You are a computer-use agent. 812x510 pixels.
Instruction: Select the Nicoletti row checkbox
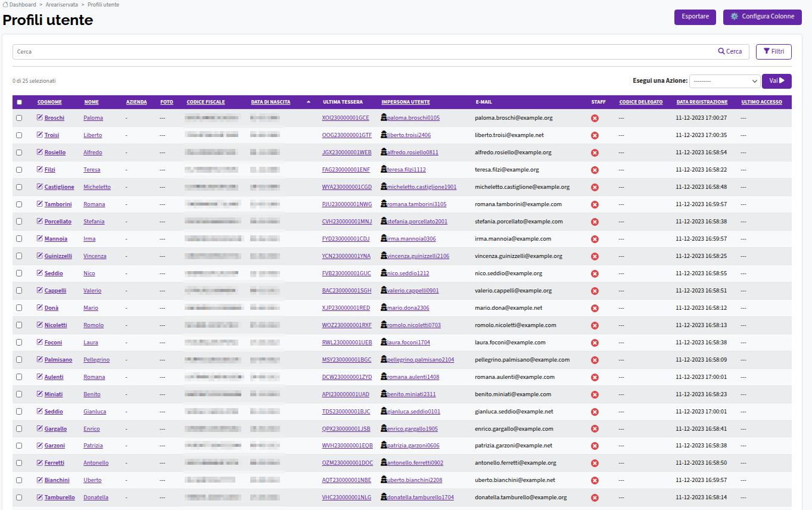click(19, 325)
